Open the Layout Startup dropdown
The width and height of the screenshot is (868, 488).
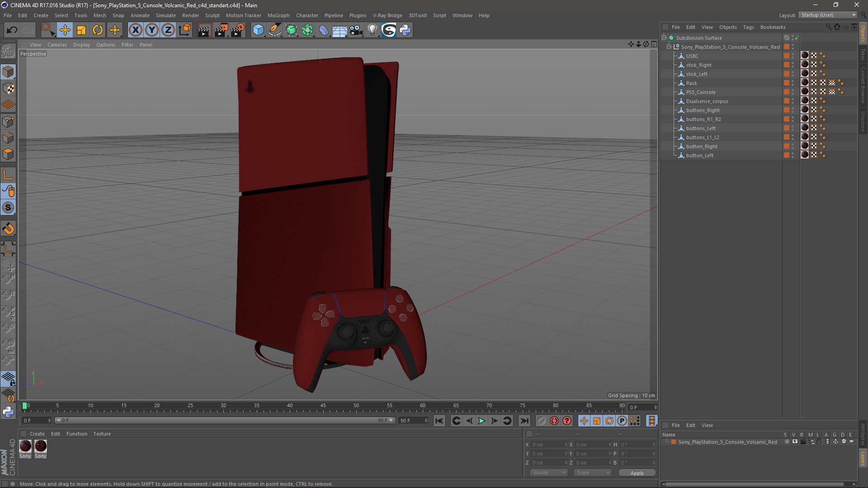pos(828,15)
